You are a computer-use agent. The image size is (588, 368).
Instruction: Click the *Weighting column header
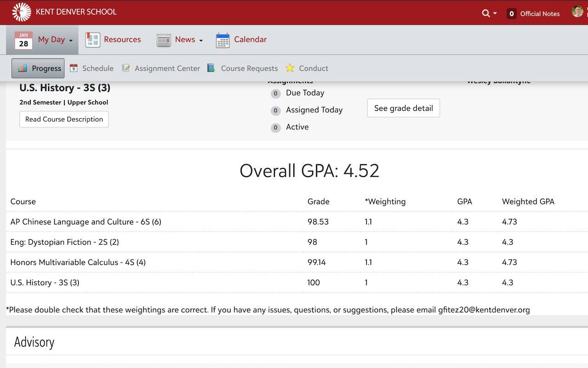[385, 201]
